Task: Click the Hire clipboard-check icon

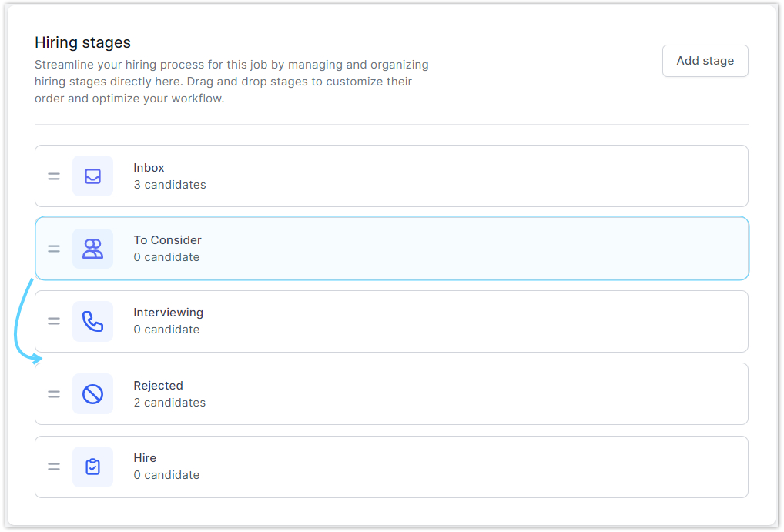Action: coord(92,467)
